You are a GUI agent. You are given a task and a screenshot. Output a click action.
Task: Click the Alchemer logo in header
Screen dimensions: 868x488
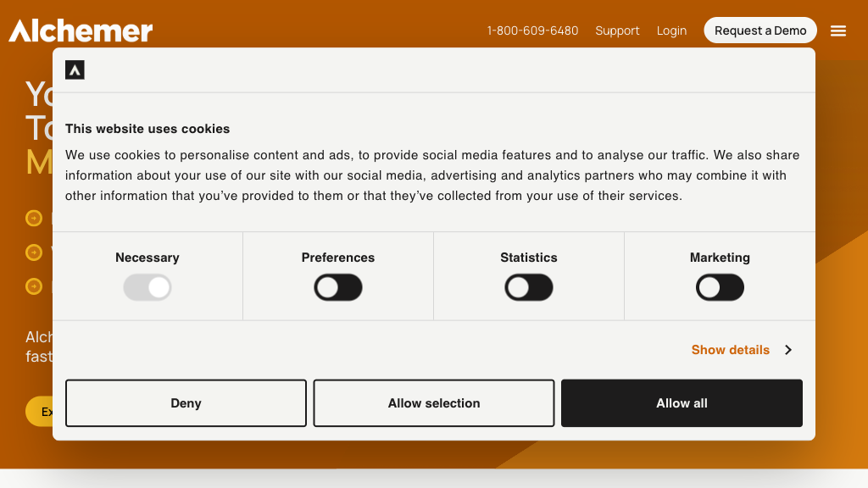[x=81, y=30]
